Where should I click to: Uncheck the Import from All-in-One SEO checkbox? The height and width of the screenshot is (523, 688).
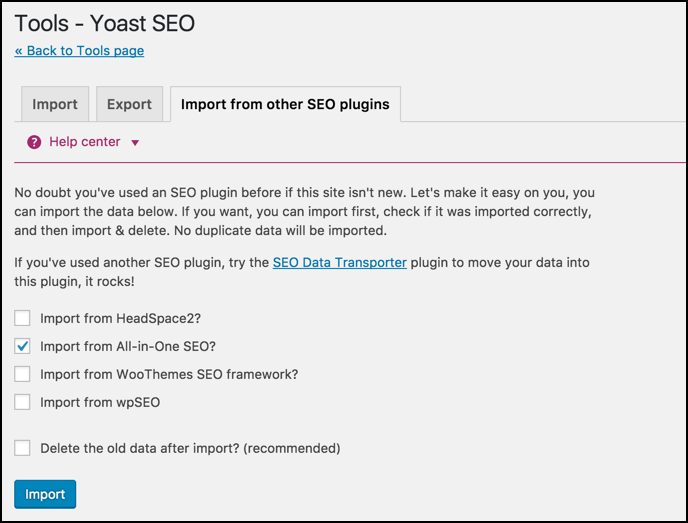(x=23, y=347)
